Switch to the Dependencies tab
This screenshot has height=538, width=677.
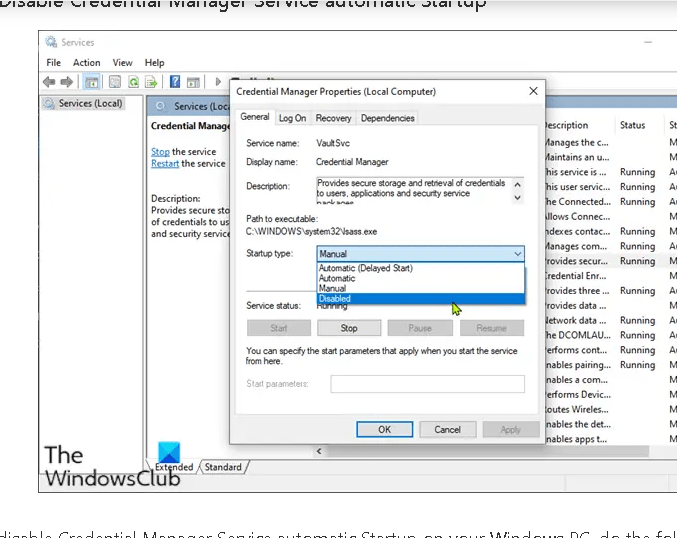387,118
